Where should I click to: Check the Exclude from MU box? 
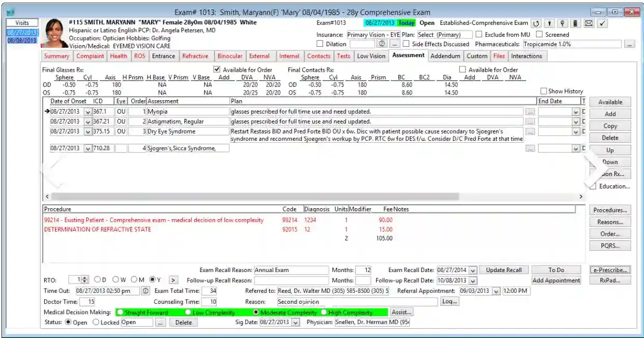pyautogui.click(x=478, y=35)
